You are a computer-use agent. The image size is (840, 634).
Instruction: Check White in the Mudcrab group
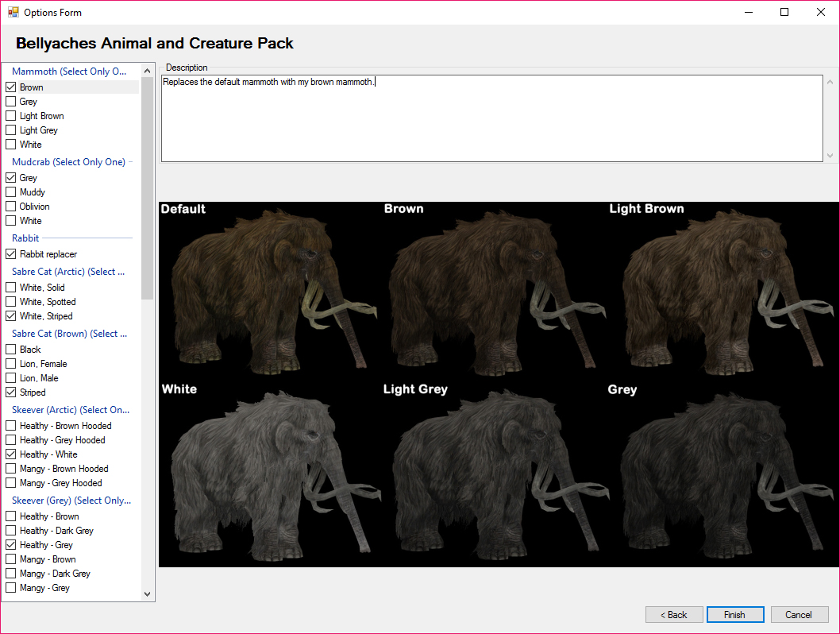(10, 220)
